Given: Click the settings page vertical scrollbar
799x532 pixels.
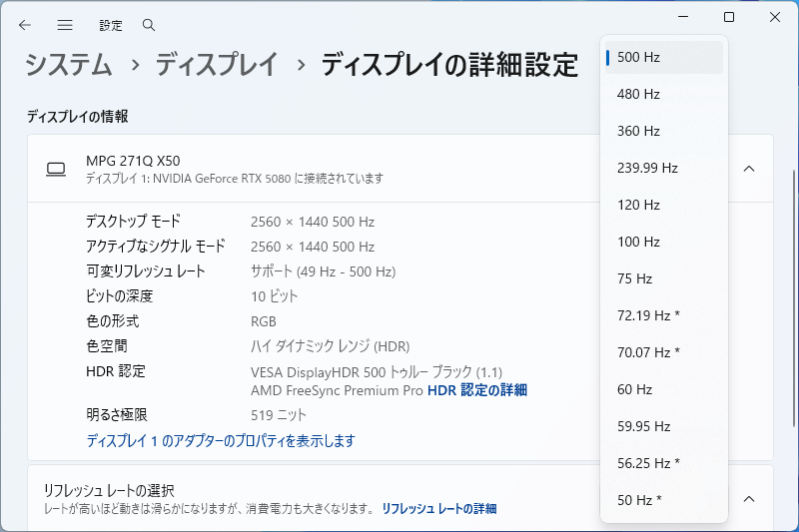Looking at the screenshot, I should tap(794, 297).
